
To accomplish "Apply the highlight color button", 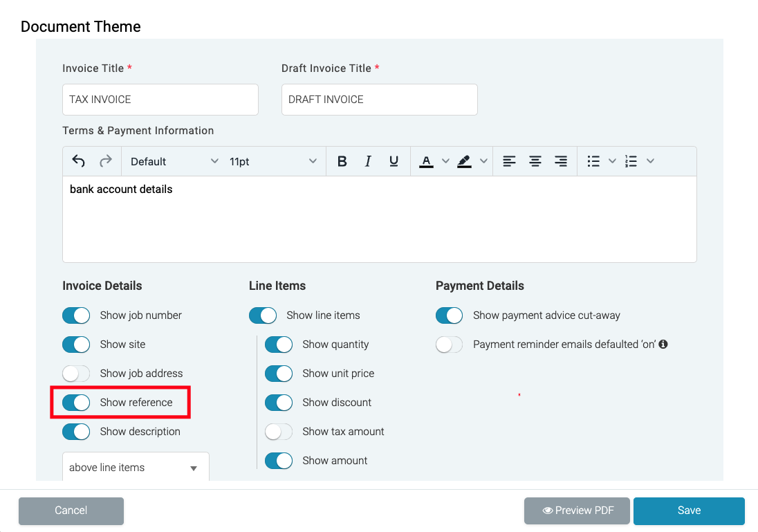I will (x=464, y=161).
